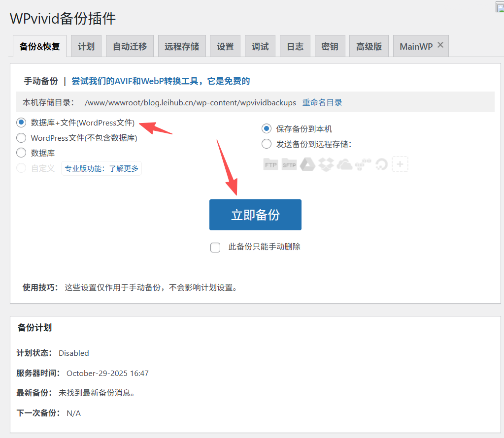The width and height of the screenshot is (504, 438).
Task: Switch to the 计划 tab
Action: tap(86, 46)
